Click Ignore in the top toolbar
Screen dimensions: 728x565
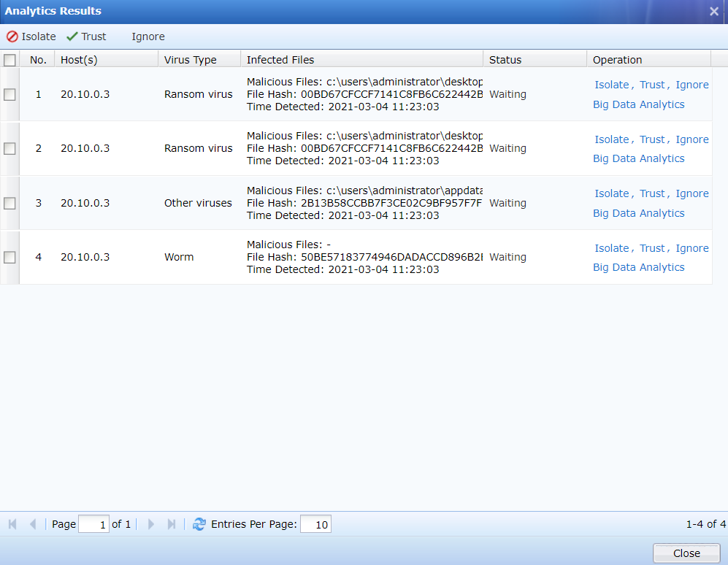click(148, 36)
